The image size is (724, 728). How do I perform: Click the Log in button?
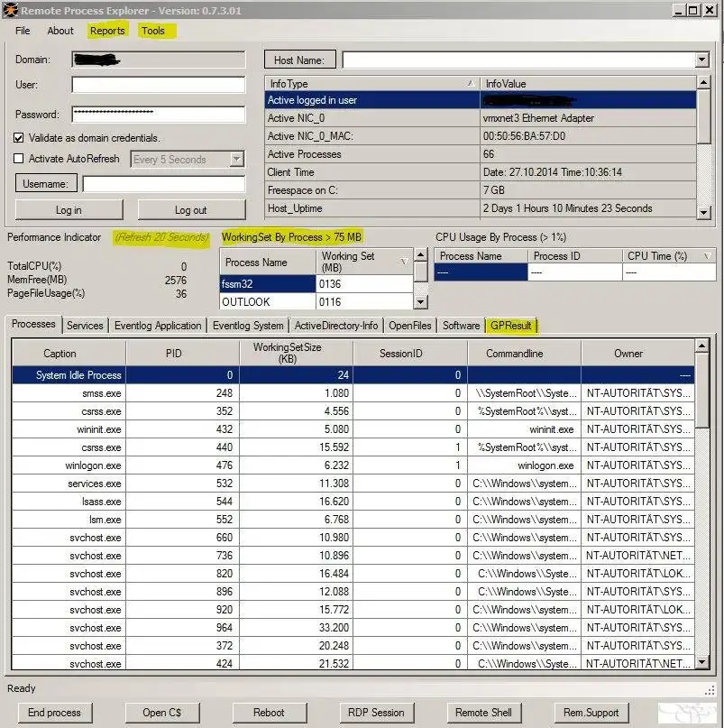click(69, 210)
